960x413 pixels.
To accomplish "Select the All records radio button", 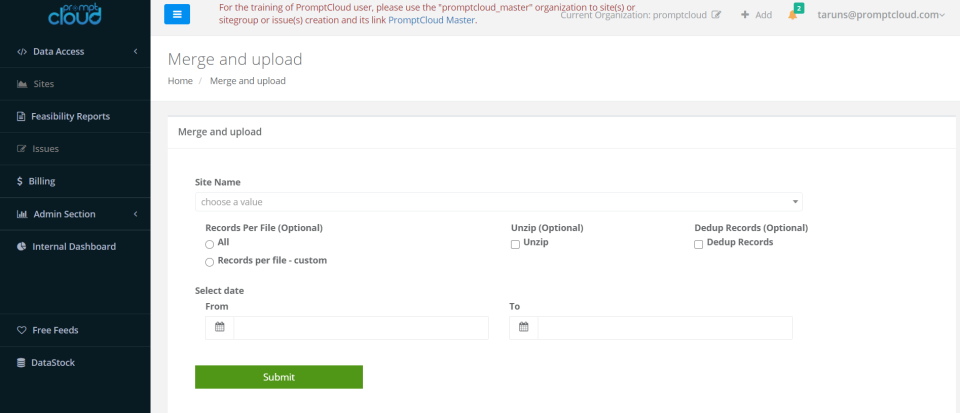I will 209,244.
